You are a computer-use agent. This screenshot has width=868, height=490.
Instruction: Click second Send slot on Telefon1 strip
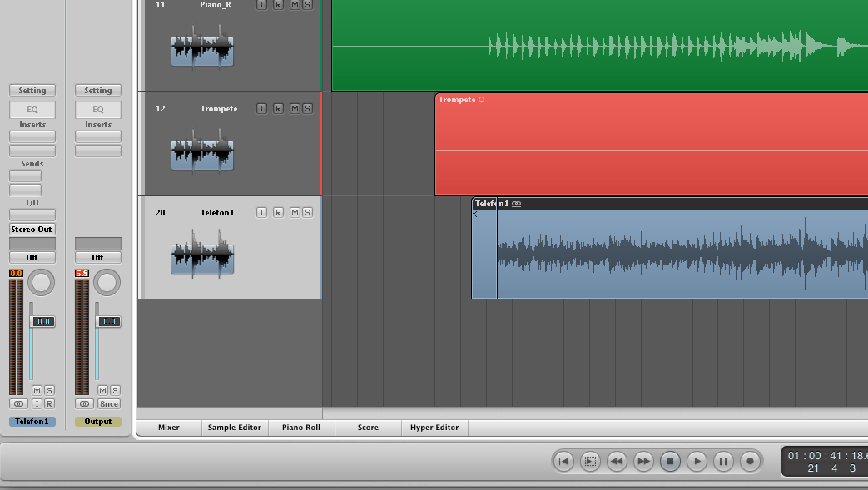(x=25, y=190)
